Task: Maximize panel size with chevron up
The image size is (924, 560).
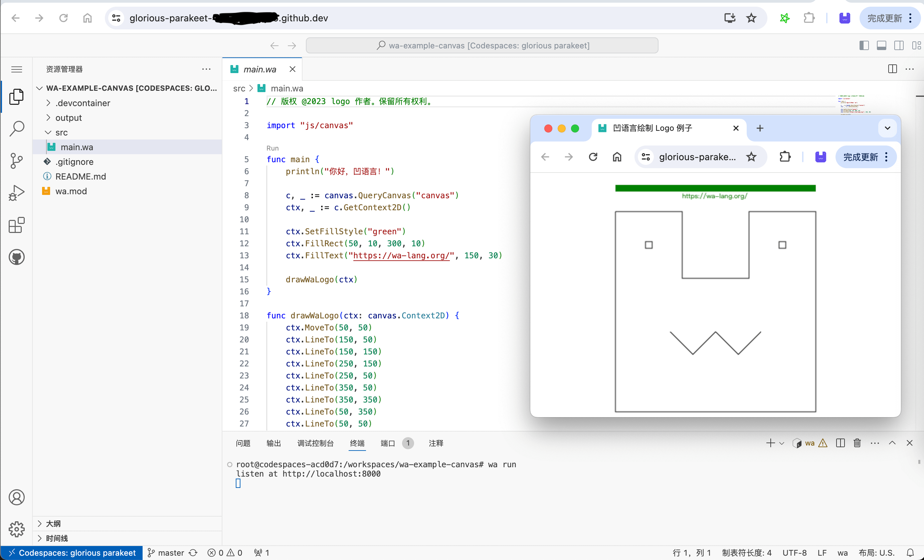Action: (893, 443)
